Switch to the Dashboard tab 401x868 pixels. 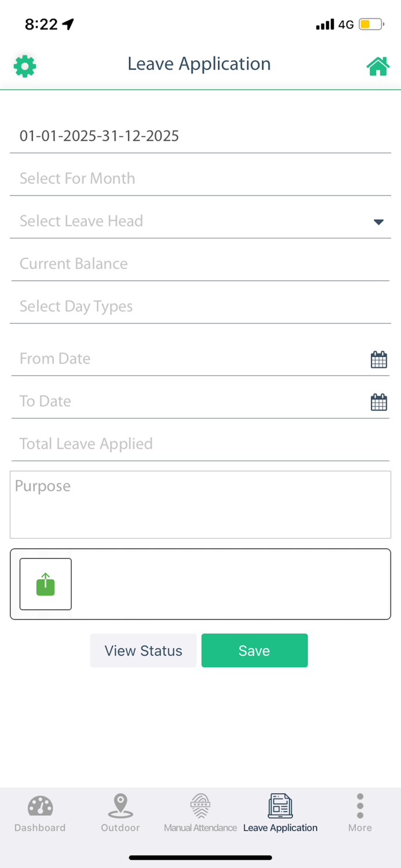click(x=39, y=813)
